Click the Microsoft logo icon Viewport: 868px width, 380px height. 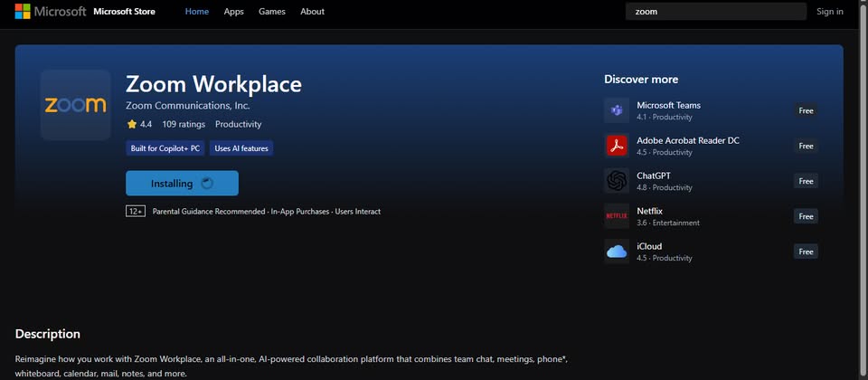tap(23, 12)
